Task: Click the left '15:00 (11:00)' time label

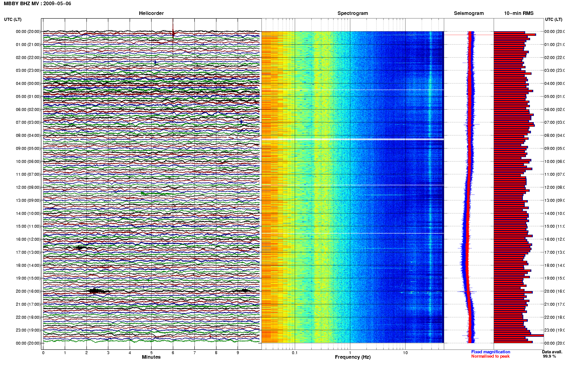Action: 28,226
